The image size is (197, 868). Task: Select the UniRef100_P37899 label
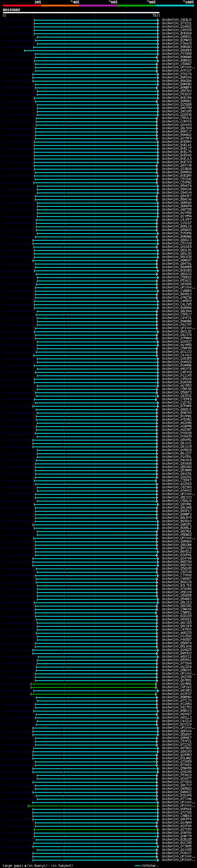(176, 54)
